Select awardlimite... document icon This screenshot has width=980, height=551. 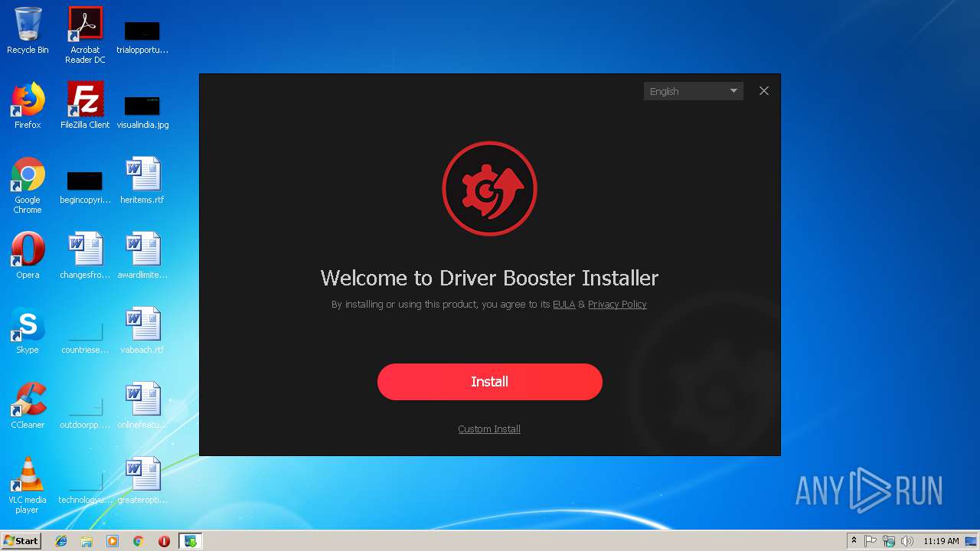(142, 256)
